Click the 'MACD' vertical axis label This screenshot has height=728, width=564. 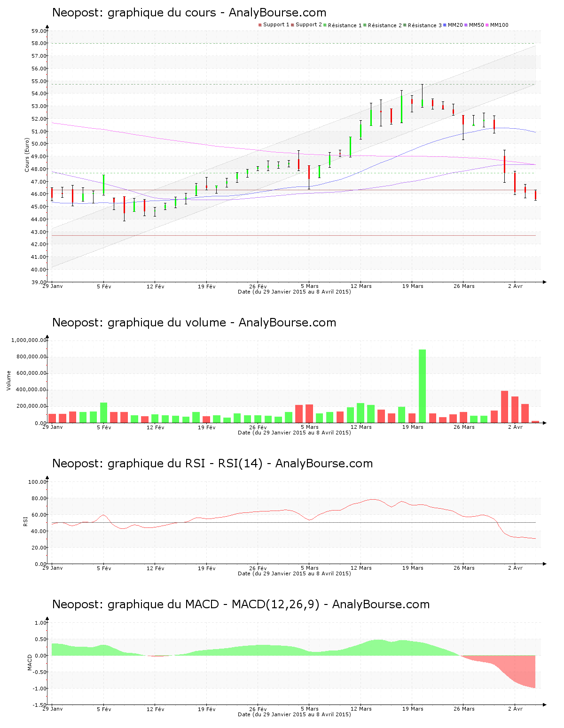coord(30,662)
